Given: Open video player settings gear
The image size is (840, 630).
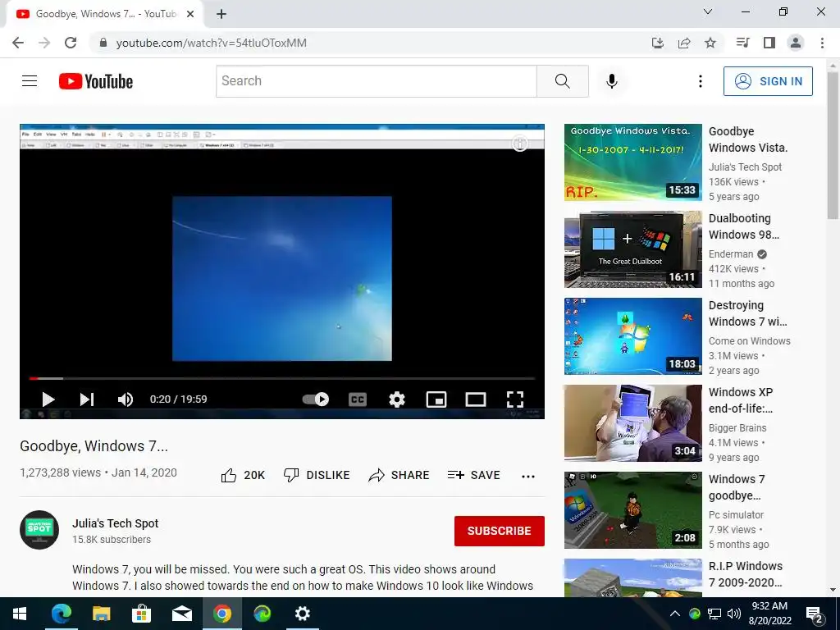Looking at the screenshot, I should (x=397, y=399).
